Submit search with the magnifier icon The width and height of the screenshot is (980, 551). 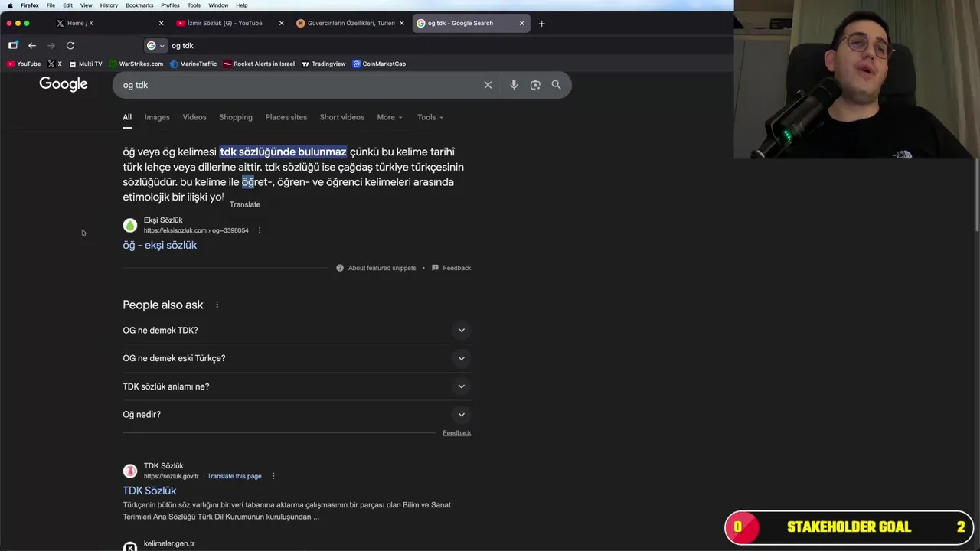(x=556, y=85)
